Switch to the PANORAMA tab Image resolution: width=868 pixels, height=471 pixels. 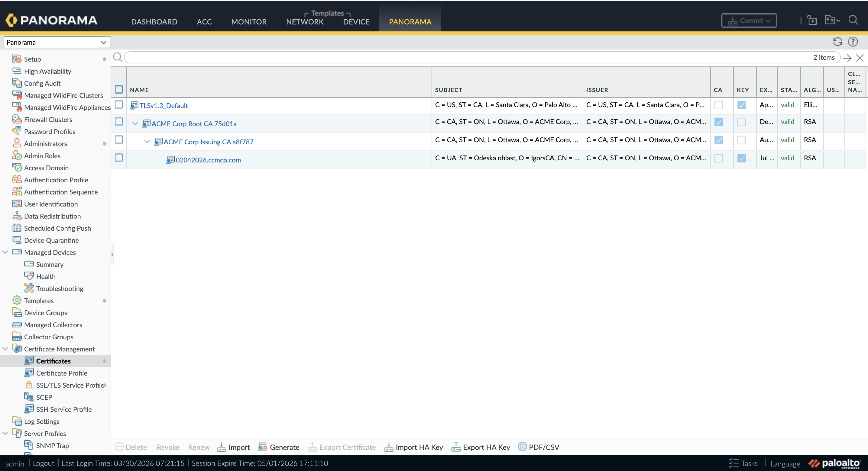tap(410, 22)
